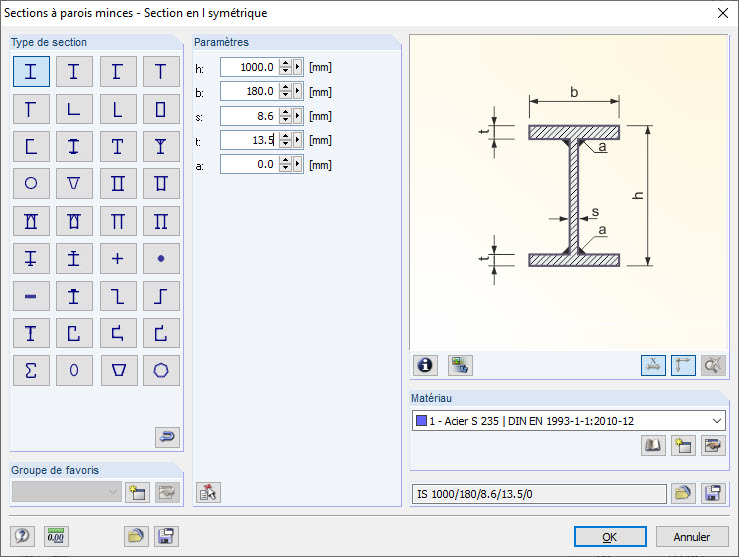
Task: Open the s parameter arrow menu
Action: pos(297,115)
